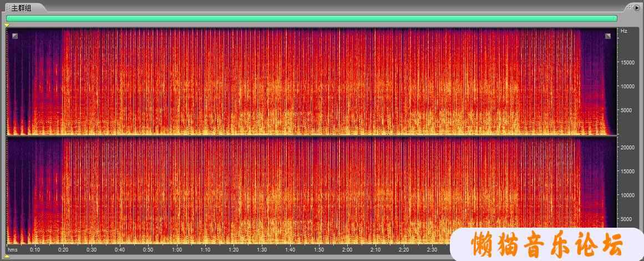Open the panel options menu arrow button
Viewport: 644px width, 261px height.
tap(637, 8)
